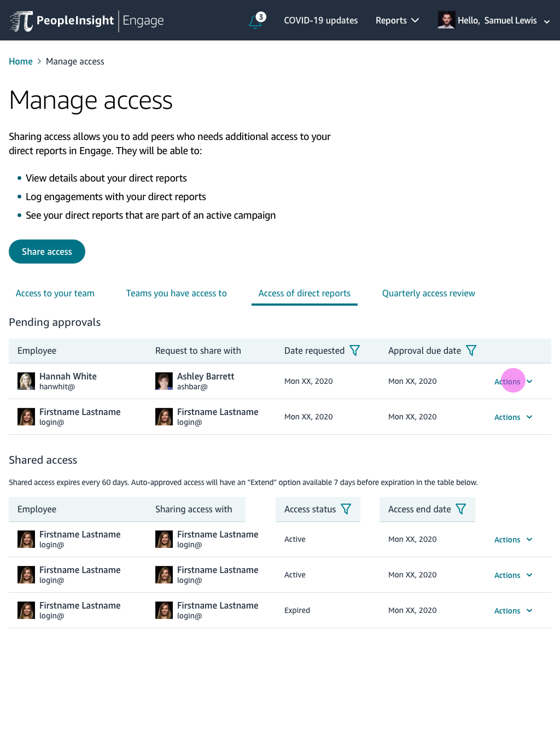
Task: Click Samuel Lewis profile avatar in header
Action: tap(446, 20)
